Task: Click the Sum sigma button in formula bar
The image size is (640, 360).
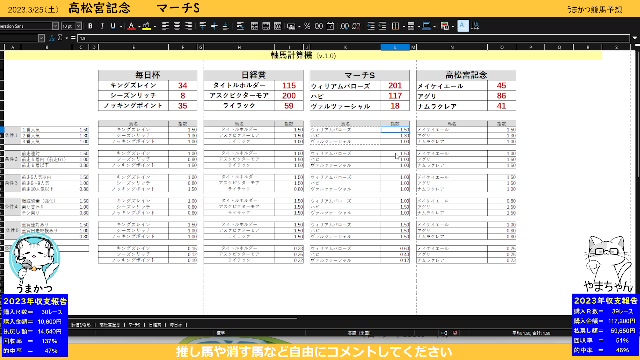Action: tap(60, 38)
